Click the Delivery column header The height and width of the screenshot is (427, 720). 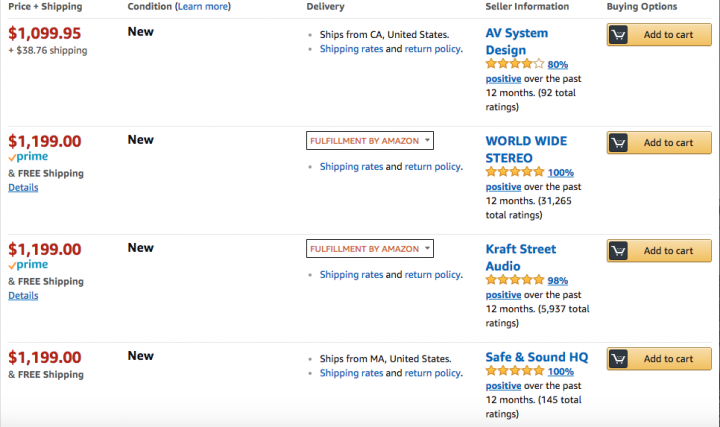(326, 6)
